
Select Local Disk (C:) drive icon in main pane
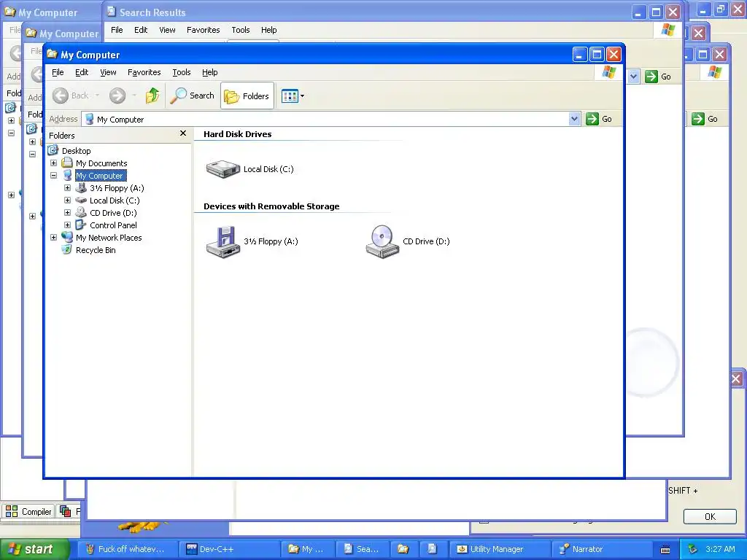point(223,169)
